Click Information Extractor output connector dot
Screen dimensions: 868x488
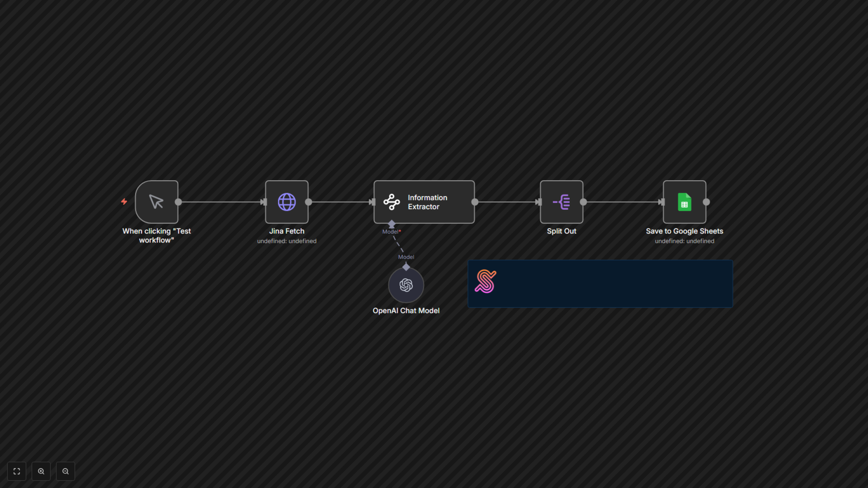pyautogui.click(x=475, y=202)
